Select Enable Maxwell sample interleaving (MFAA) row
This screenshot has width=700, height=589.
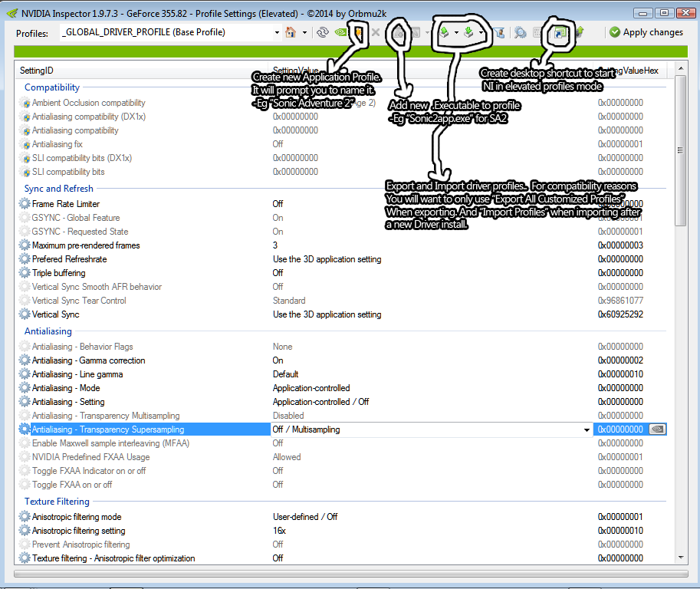coord(110,444)
